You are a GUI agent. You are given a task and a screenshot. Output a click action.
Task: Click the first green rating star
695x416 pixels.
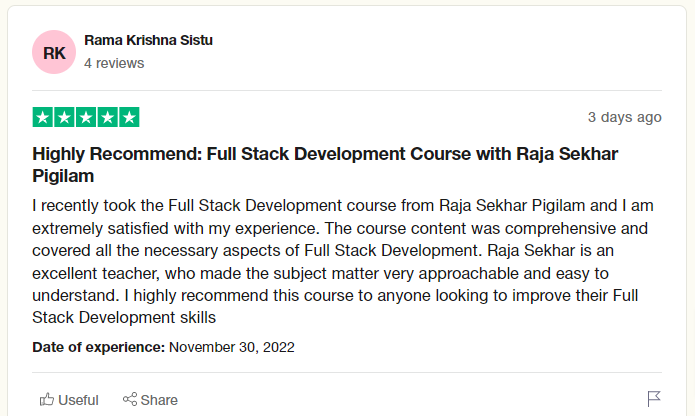click(x=43, y=117)
